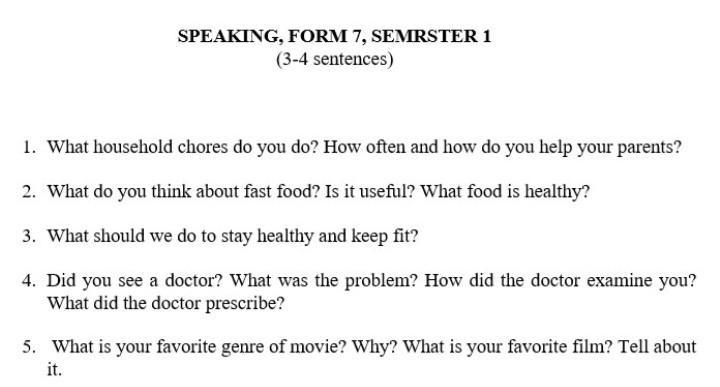Click the line 'What did the doctor prescribe?'
The width and height of the screenshot is (720, 387).
point(166,303)
